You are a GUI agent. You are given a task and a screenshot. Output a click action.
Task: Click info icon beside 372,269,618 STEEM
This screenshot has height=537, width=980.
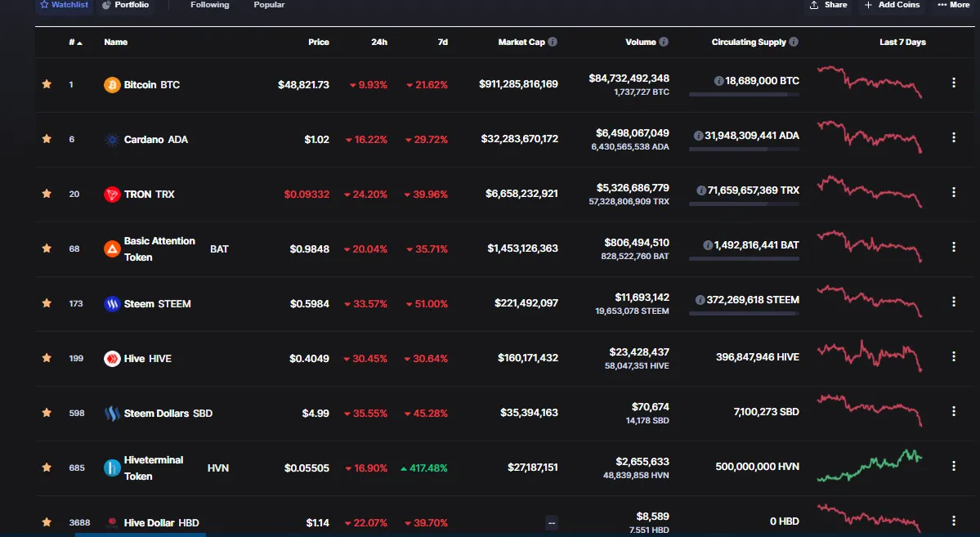tap(700, 300)
